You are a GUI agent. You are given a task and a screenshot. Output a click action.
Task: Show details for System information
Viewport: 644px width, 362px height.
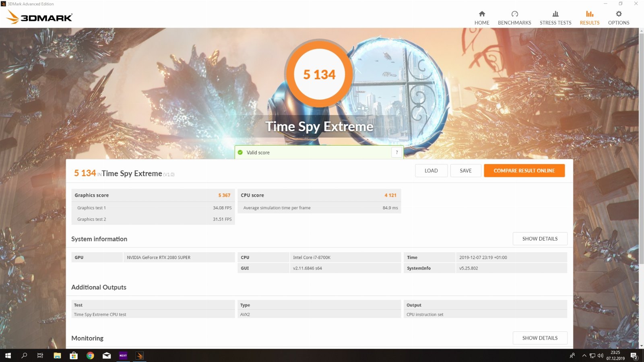pos(540,239)
